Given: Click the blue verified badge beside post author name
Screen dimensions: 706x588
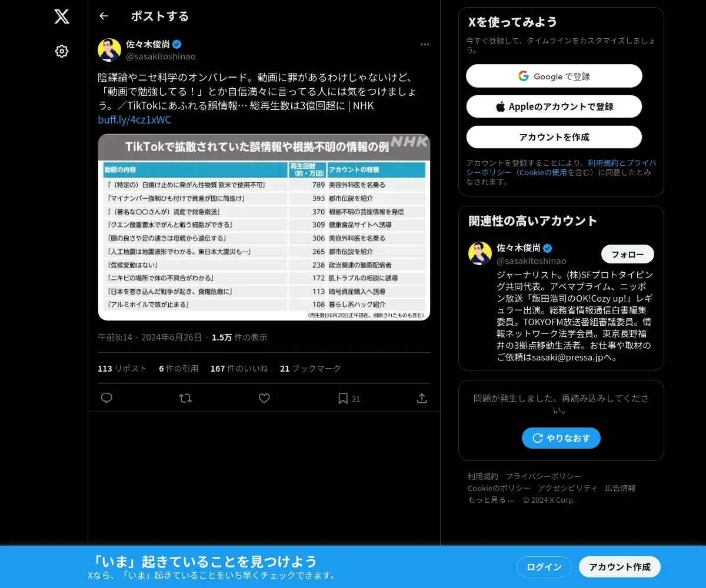Looking at the screenshot, I should click(176, 44).
